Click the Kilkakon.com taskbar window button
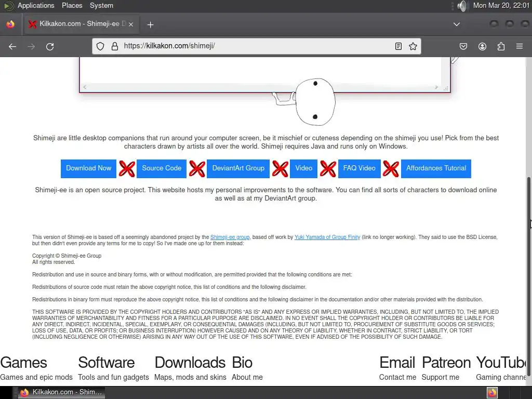The width and height of the screenshot is (532, 399). pyautogui.click(x=61, y=392)
